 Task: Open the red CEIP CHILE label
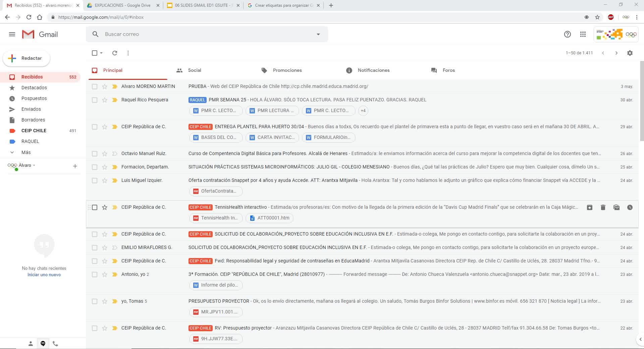(x=34, y=131)
